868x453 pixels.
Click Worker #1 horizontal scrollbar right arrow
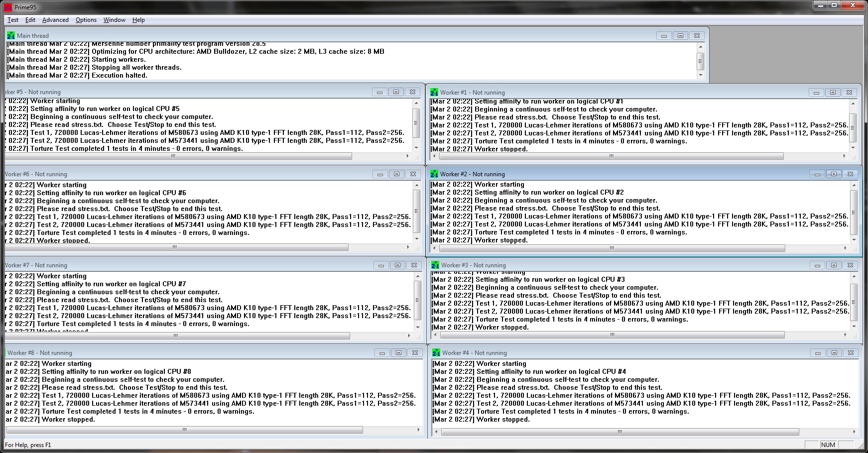pos(844,156)
